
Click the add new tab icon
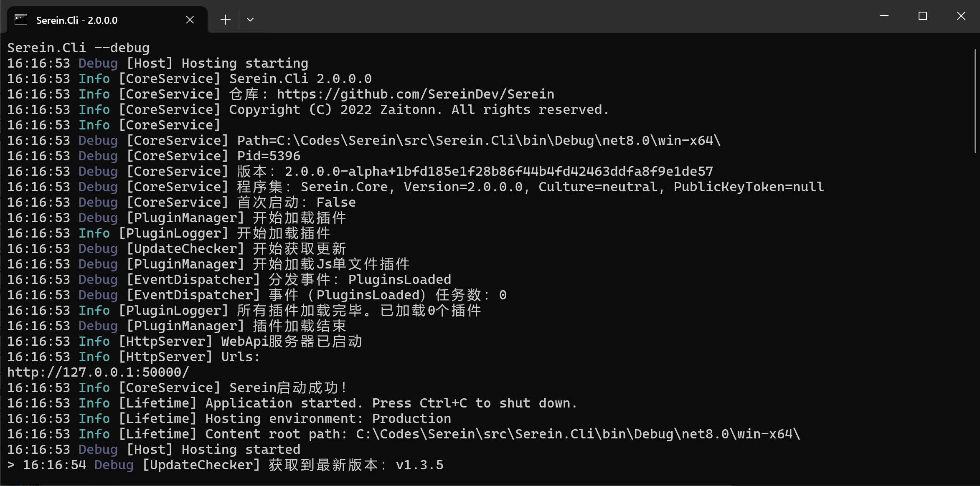[x=225, y=19]
